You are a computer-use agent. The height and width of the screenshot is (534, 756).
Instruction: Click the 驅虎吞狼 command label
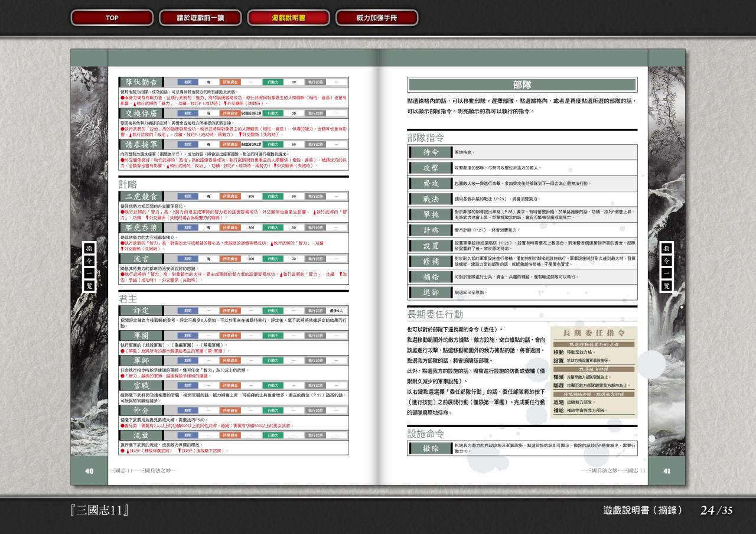(142, 227)
